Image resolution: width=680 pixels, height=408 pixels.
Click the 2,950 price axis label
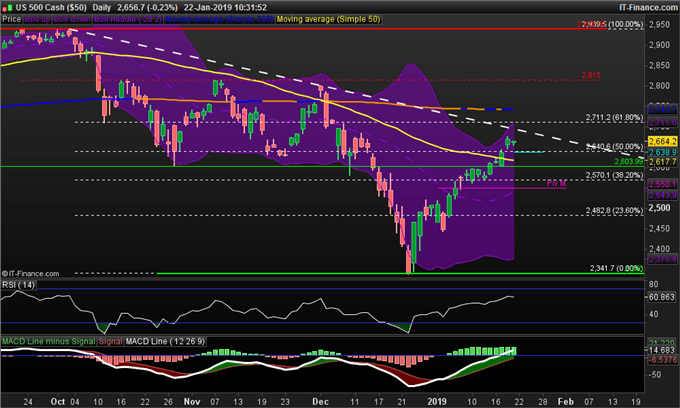[x=660, y=25]
